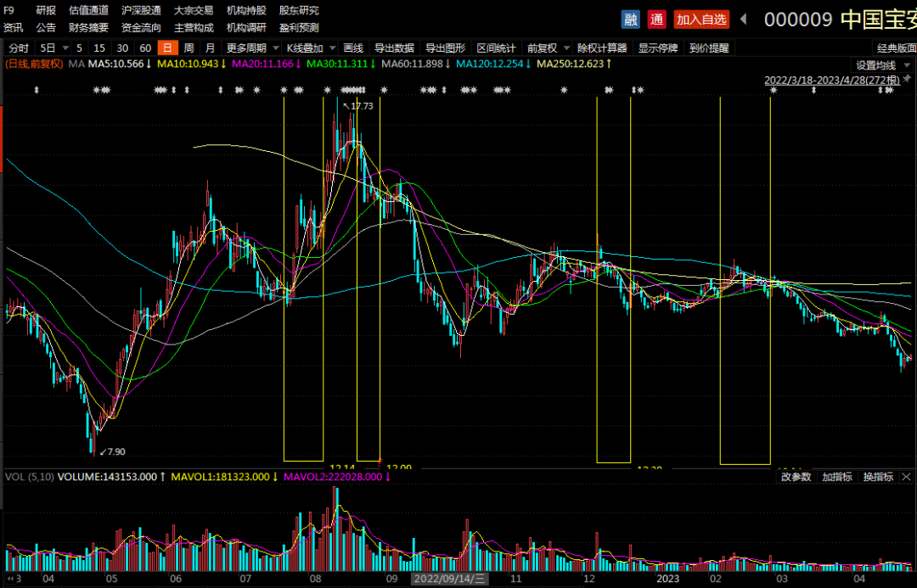Switch to 分时 intraday view
The height and width of the screenshot is (588, 917).
19,48
